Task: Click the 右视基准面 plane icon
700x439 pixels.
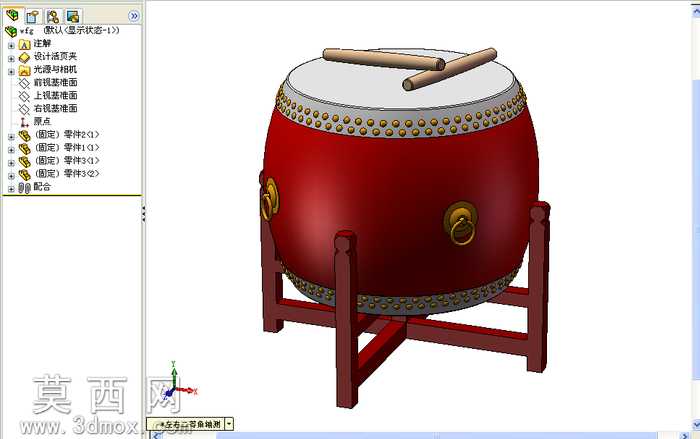Action: 24,109
